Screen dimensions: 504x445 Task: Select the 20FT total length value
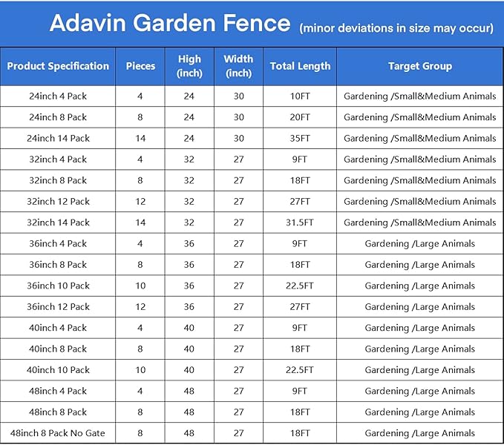pyautogui.click(x=300, y=117)
